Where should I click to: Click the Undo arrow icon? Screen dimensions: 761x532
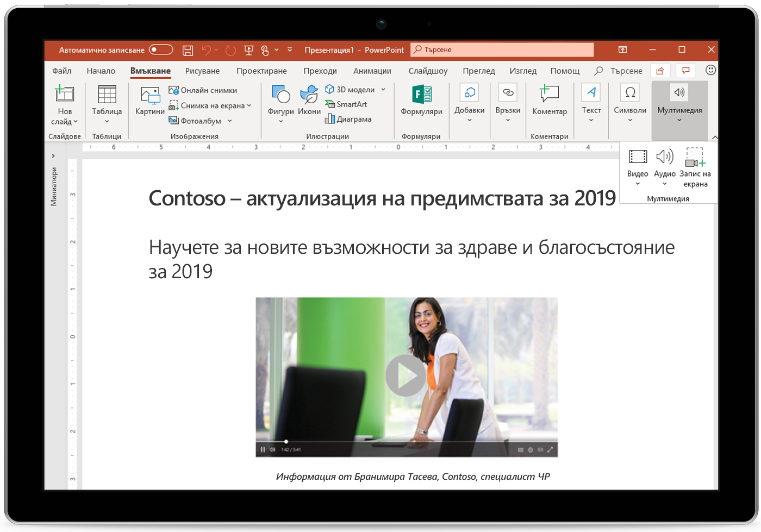[206, 50]
